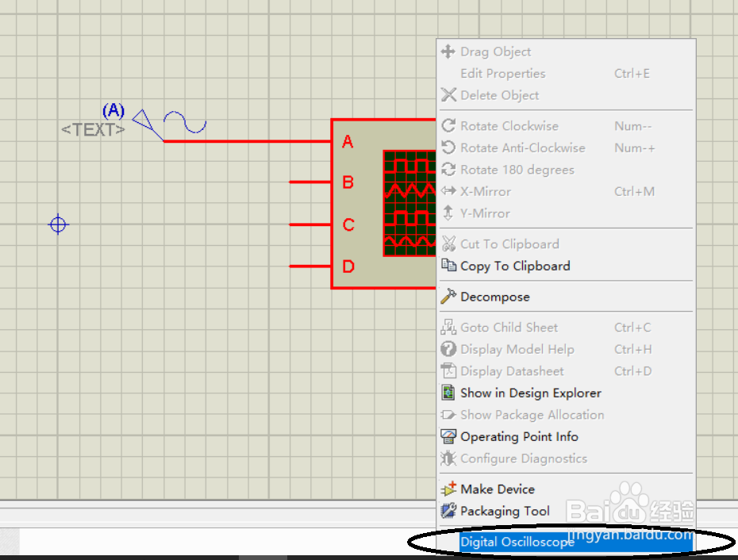Viewport: 738px width, 560px height.
Task: Click the Copy To Clipboard icon
Action: pyautogui.click(x=448, y=266)
